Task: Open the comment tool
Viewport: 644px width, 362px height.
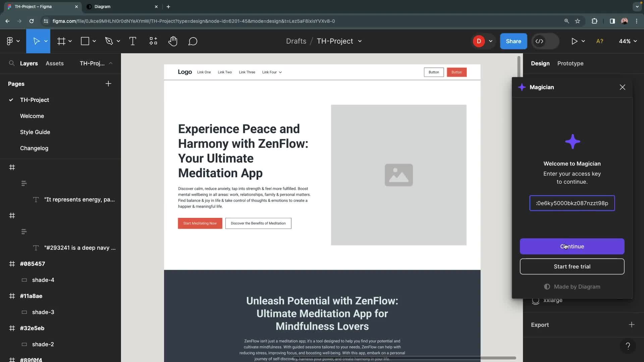Action: pyautogui.click(x=193, y=41)
